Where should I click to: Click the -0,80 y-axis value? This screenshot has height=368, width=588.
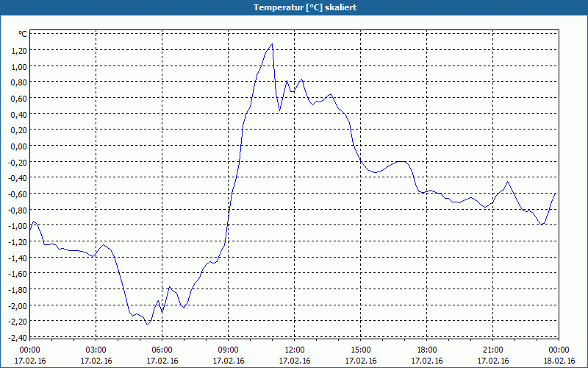[x=18, y=210]
